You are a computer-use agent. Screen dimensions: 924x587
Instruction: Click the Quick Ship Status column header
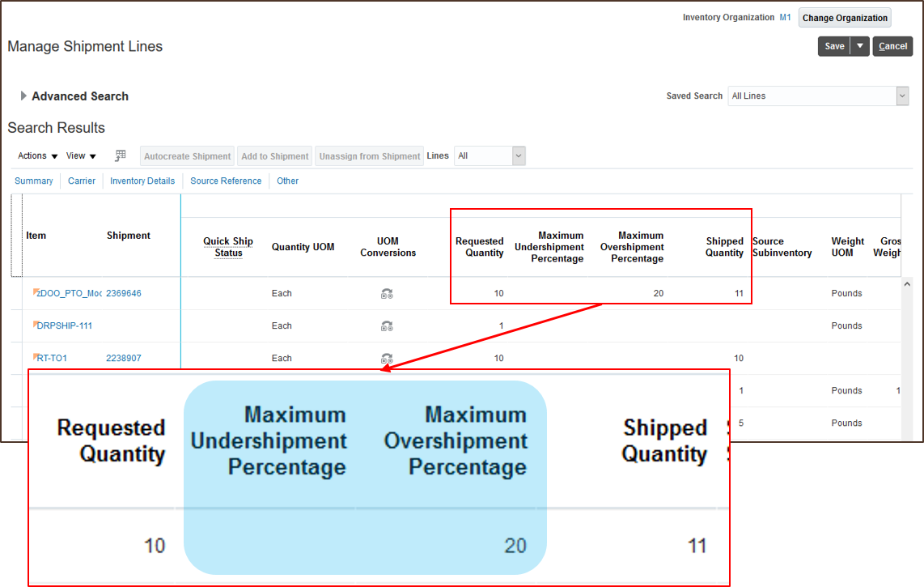(x=228, y=247)
